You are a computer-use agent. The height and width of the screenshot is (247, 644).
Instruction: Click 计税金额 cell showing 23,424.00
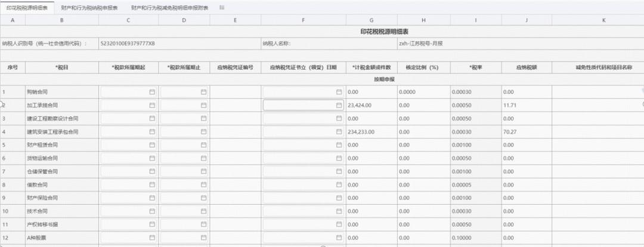click(x=371, y=105)
